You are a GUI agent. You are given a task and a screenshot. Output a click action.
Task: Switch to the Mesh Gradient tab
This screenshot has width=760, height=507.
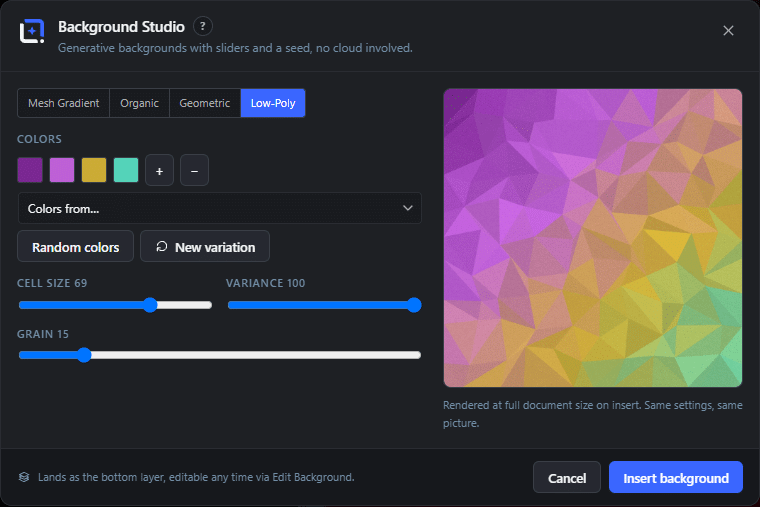(x=63, y=103)
